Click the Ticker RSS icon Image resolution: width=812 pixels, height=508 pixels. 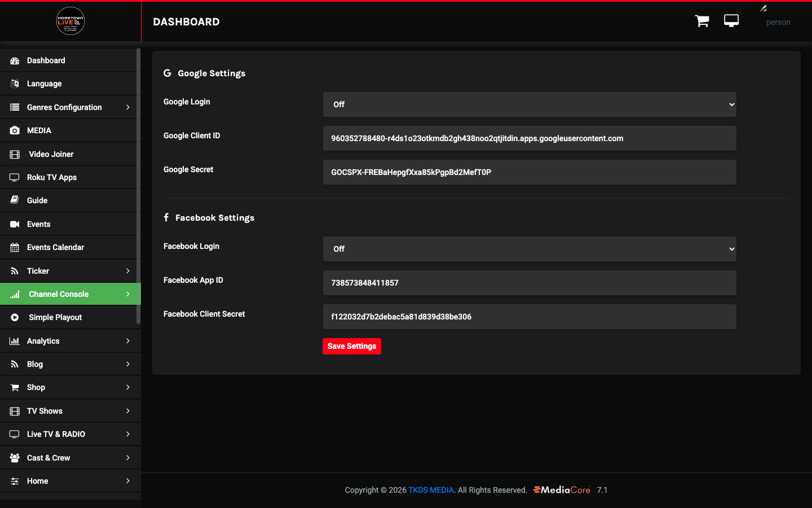(15, 271)
